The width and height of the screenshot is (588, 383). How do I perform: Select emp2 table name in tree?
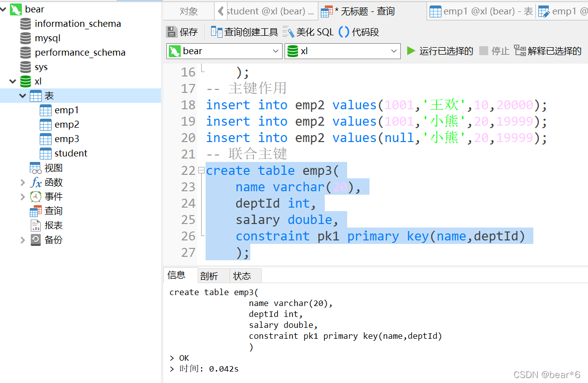(67, 125)
